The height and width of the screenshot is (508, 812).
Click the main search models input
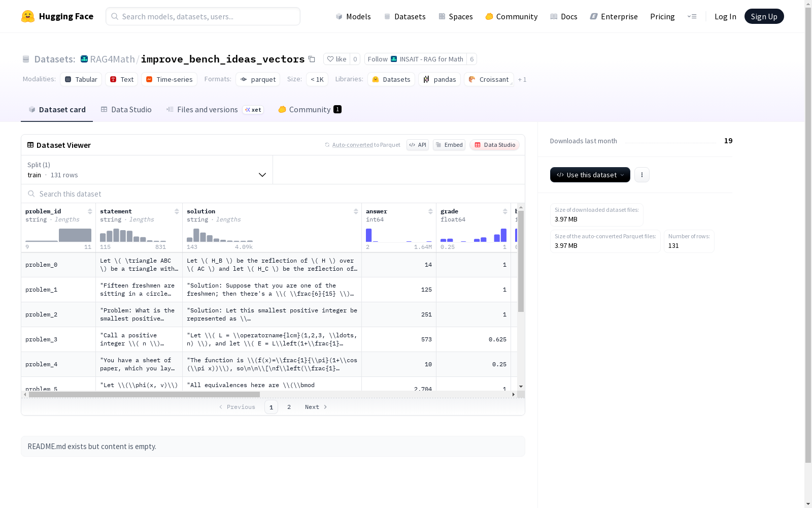[x=203, y=16]
